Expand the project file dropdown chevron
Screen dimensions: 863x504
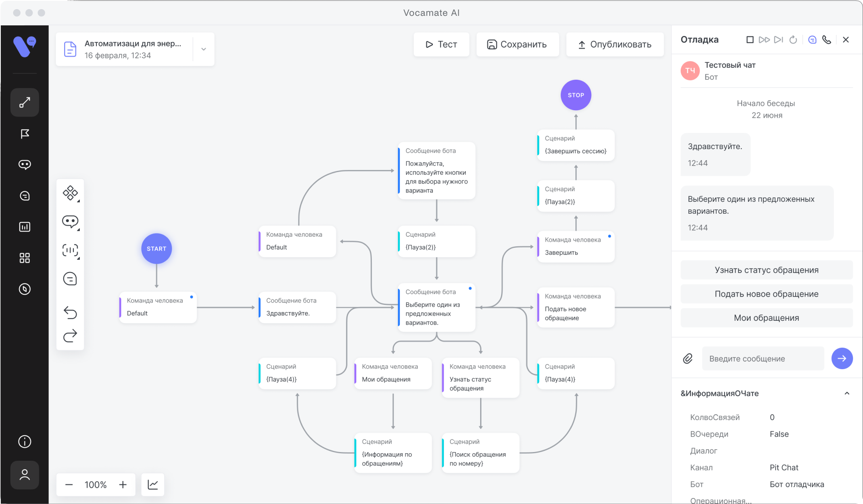coord(204,49)
